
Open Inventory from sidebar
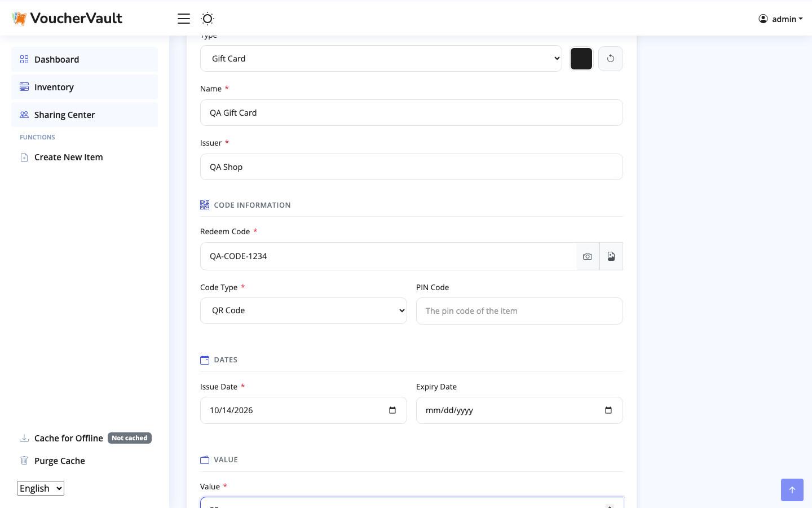pos(85,87)
